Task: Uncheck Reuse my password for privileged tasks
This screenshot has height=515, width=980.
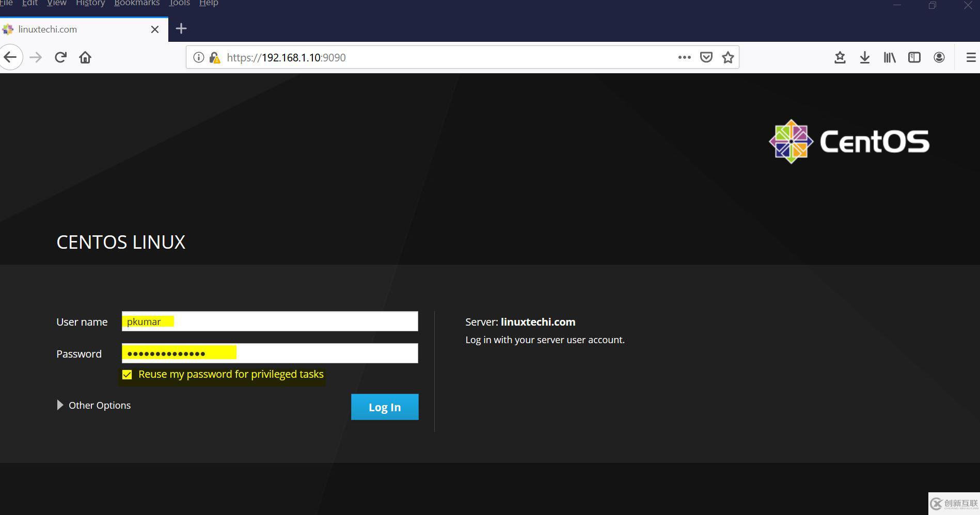Action: click(127, 375)
